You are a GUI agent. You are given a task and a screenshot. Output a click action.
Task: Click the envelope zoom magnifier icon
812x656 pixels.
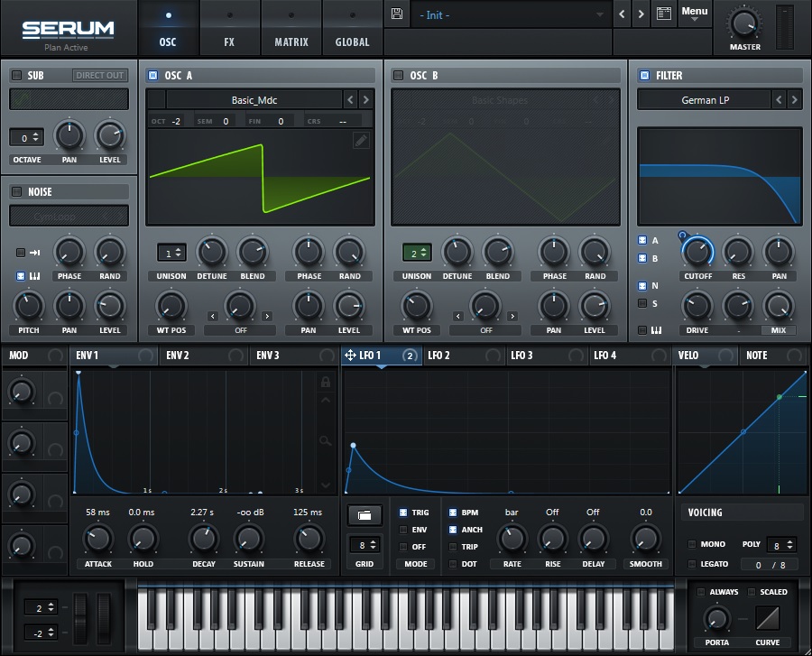point(325,441)
